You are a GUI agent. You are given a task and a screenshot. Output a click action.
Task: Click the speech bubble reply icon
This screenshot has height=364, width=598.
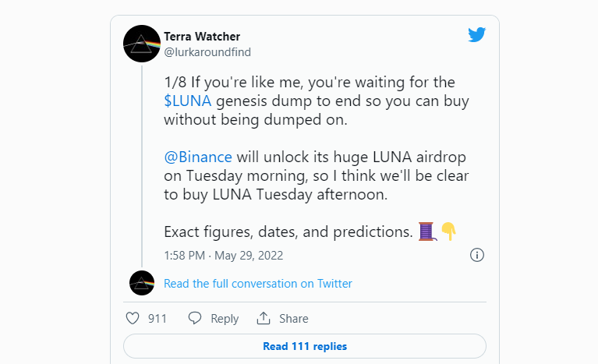pos(194,318)
